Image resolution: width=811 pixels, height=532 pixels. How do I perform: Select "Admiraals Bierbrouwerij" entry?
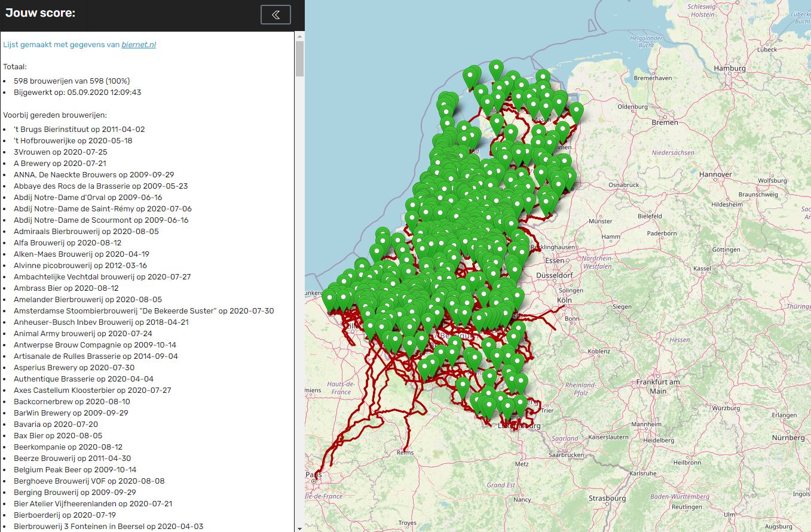pos(86,232)
